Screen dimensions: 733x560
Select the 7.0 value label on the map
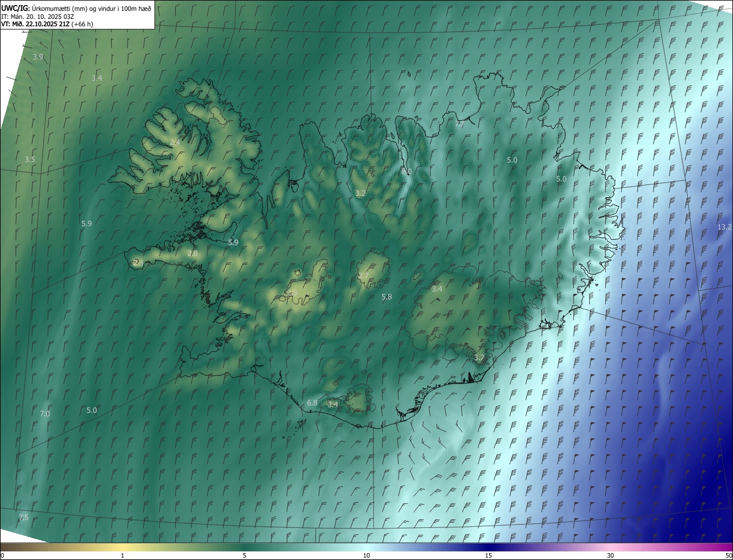(x=45, y=414)
